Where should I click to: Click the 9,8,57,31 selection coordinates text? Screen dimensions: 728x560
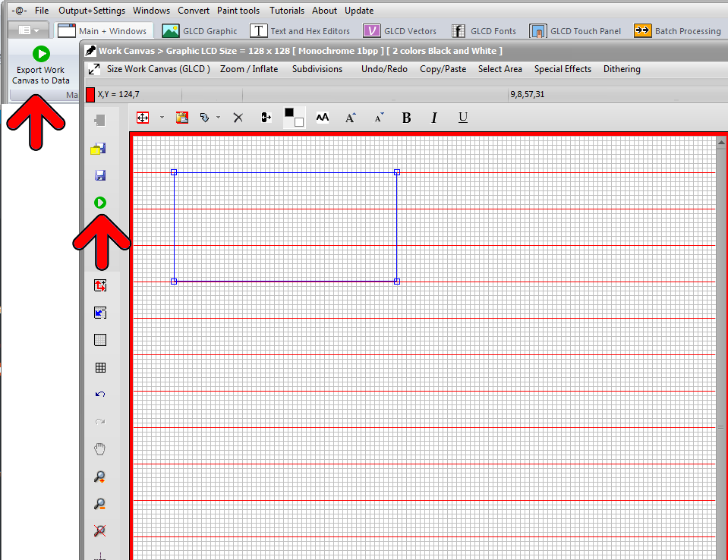(x=528, y=94)
